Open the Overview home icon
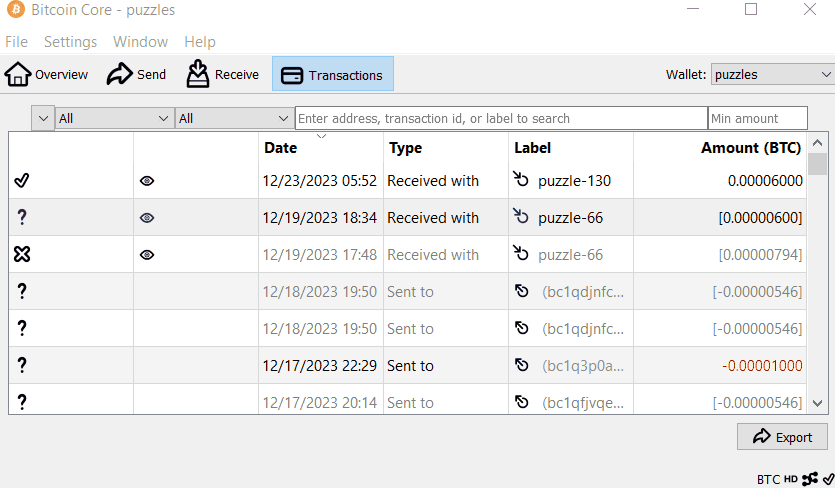Screen dimensions: 835x488 coord(18,74)
